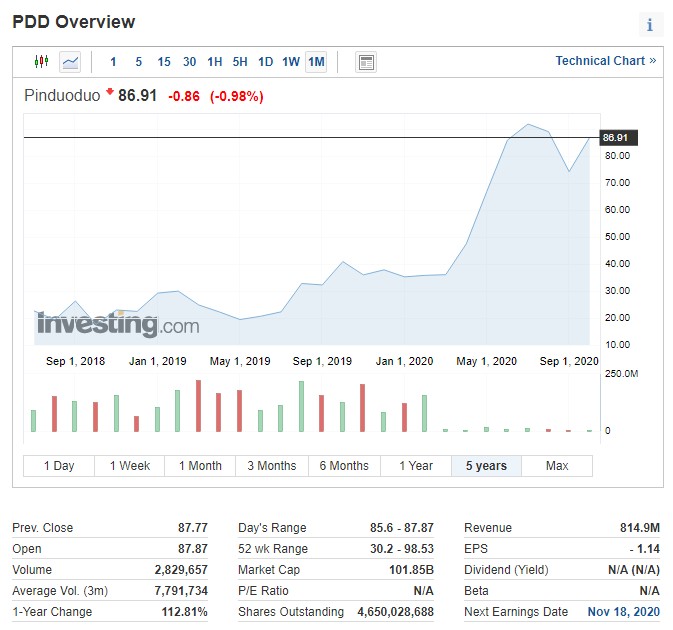Click the Volume value 2,829,657

pyautogui.click(x=181, y=569)
